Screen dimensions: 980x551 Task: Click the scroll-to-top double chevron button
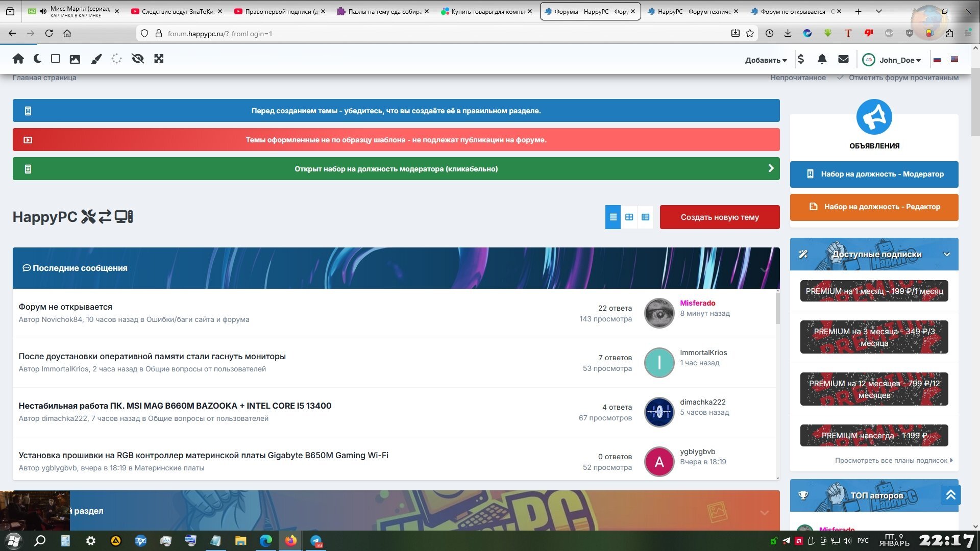(x=950, y=495)
